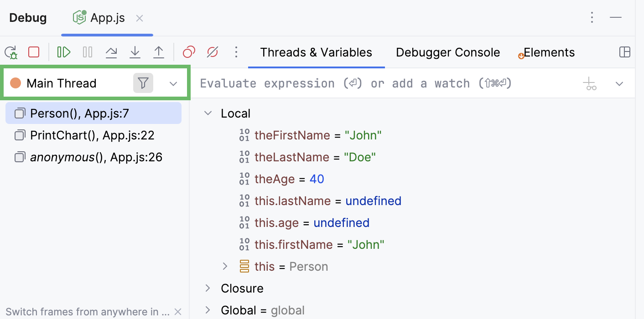Open the thread selector dropdown

[173, 83]
